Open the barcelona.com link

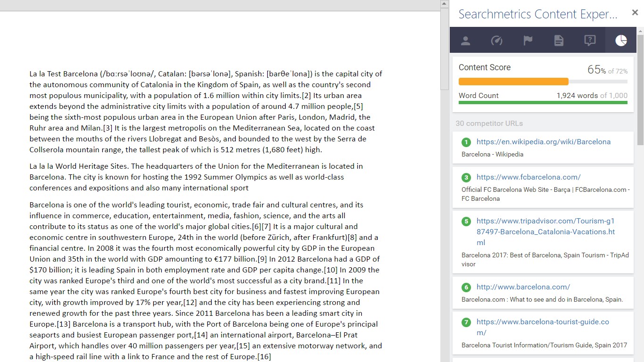pos(523,287)
